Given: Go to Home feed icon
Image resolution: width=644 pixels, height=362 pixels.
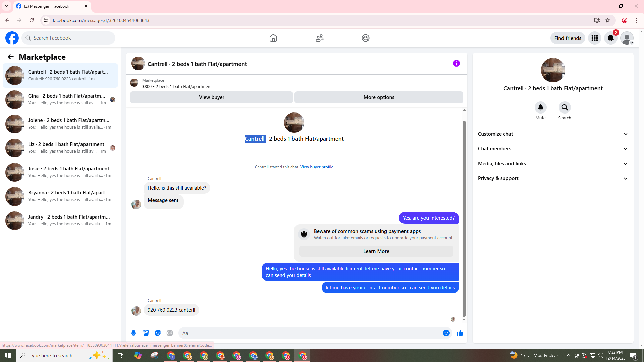Looking at the screenshot, I should [x=273, y=38].
